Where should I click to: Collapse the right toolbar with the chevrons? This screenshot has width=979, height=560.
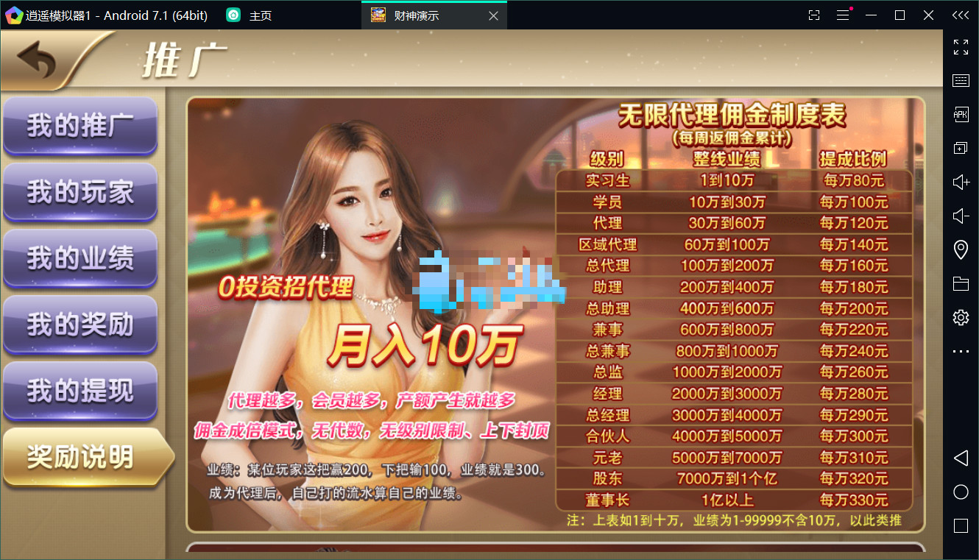(x=961, y=15)
